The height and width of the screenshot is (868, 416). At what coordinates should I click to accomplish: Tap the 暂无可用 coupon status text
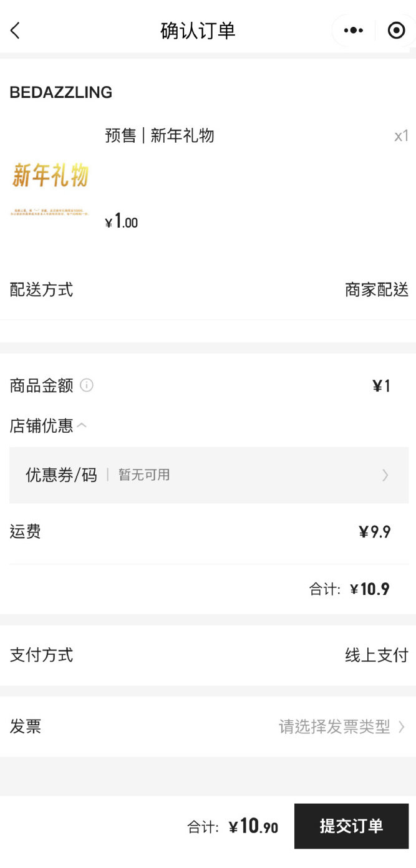pos(144,475)
